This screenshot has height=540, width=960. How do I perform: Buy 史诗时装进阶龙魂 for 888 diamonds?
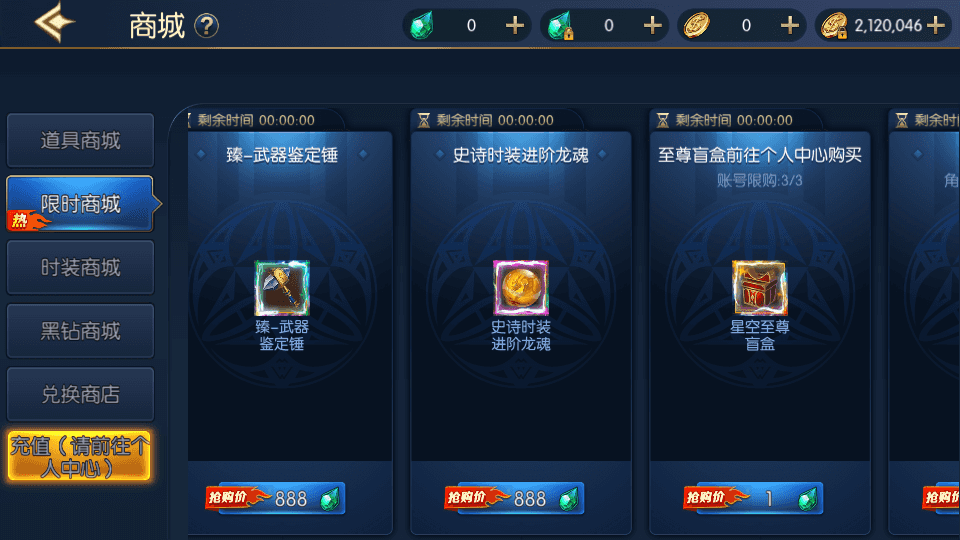click(x=514, y=498)
